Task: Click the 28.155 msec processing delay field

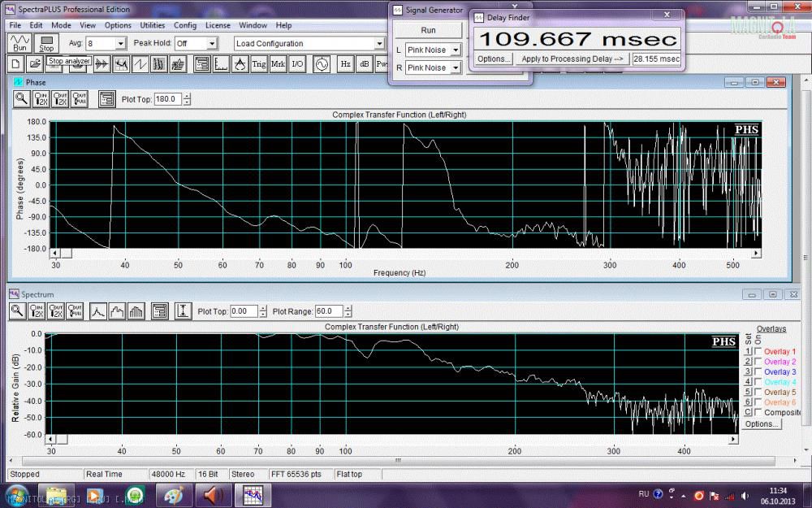Action: pos(656,59)
